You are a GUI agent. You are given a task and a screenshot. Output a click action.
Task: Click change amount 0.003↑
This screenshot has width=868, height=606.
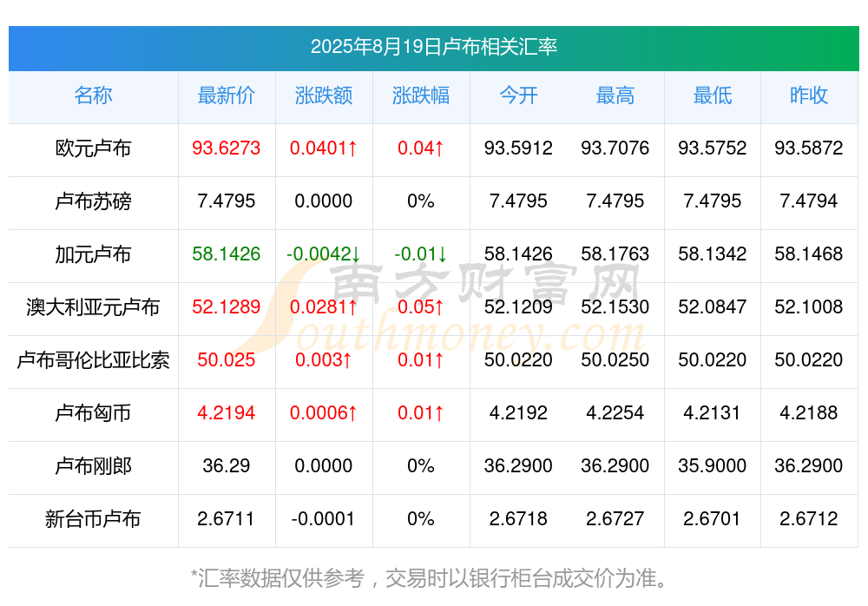click(x=323, y=359)
